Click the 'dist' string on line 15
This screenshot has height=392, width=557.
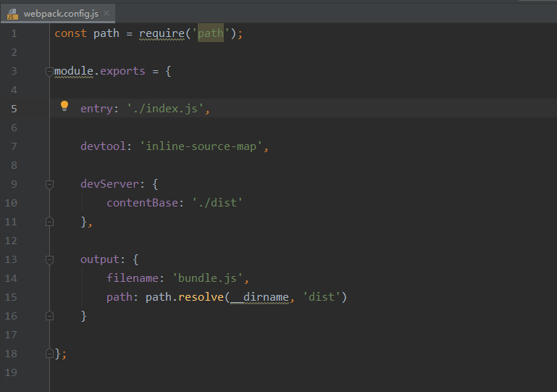(322, 297)
